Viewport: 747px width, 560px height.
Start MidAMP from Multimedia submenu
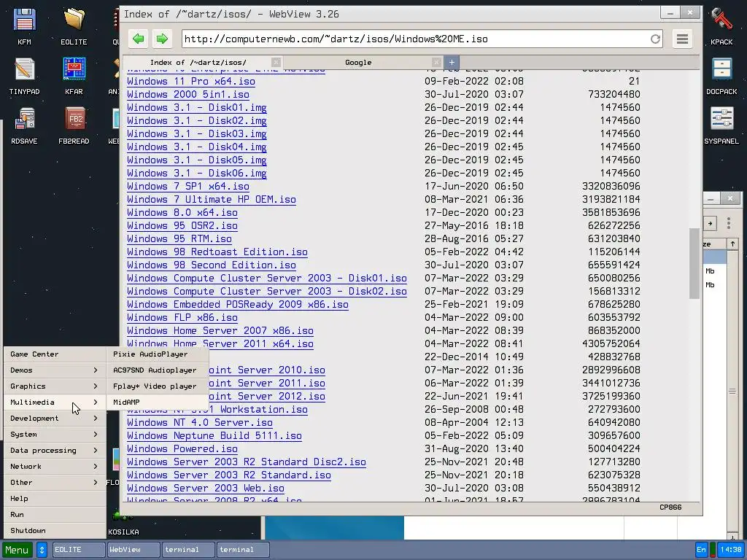pyautogui.click(x=158, y=402)
